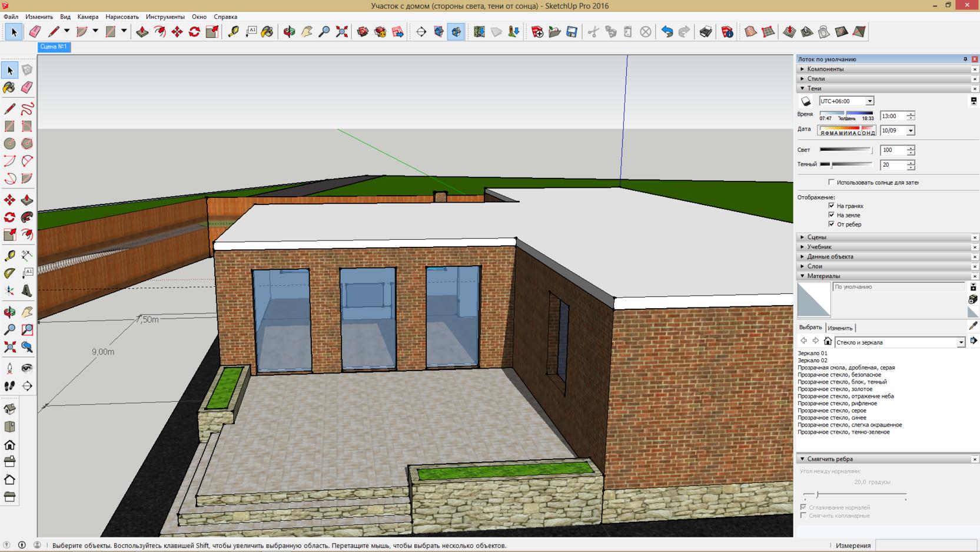Select the 3D Text tool in left toolbar

(27, 291)
